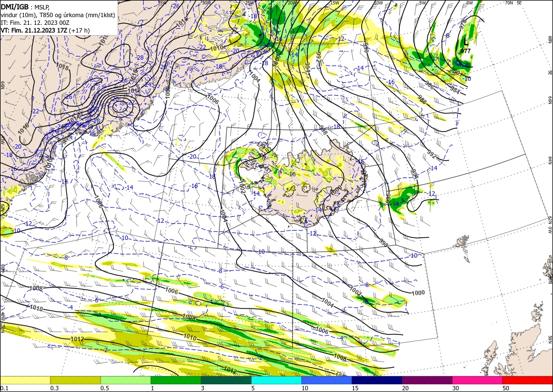Click the "0.1" legend value label
The width and height of the screenshot is (553, 392).
point(4,388)
